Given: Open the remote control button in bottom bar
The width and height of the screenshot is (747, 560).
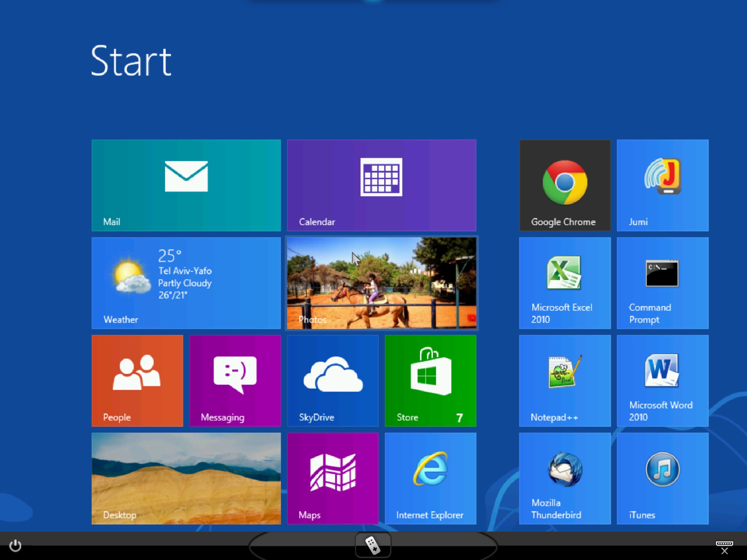Looking at the screenshot, I should pyautogui.click(x=373, y=545).
